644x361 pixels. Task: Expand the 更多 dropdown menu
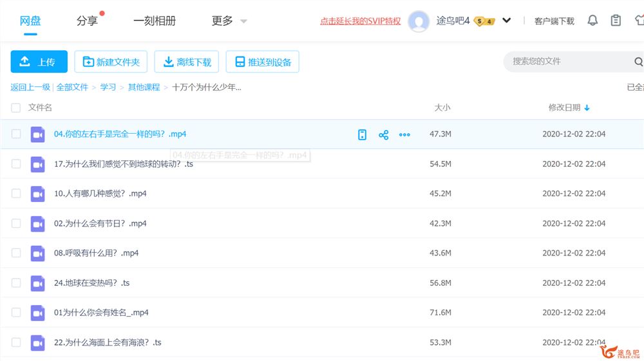click(x=229, y=21)
